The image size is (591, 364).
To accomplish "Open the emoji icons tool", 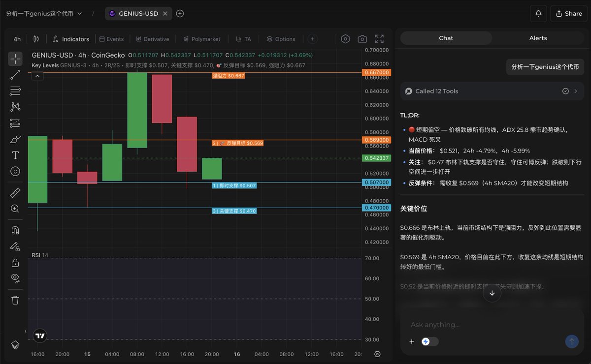I will 15,171.
